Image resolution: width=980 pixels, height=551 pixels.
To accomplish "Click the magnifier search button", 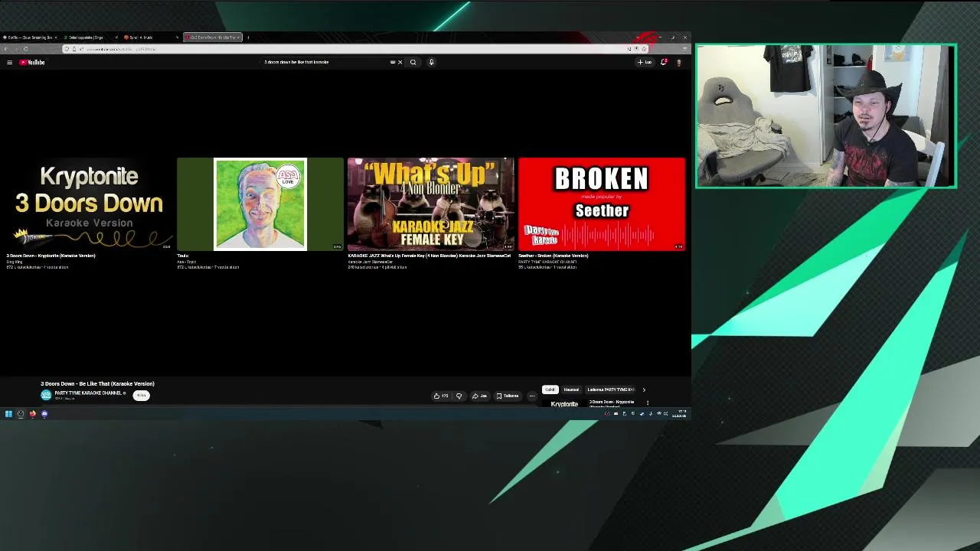I will [x=413, y=62].
